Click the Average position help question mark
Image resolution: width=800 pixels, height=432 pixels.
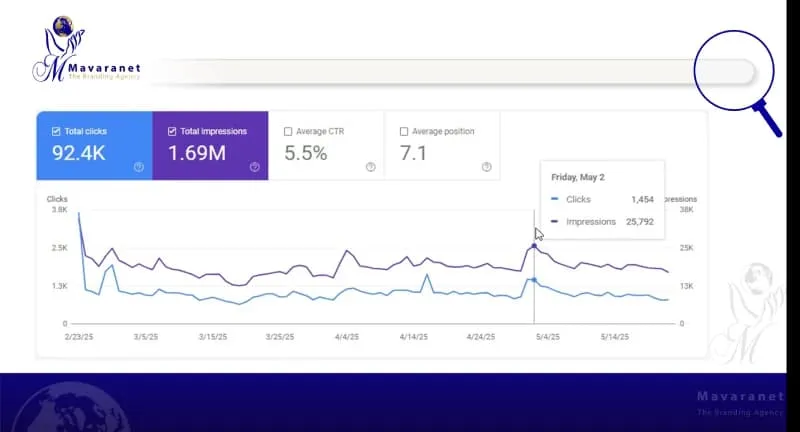[485, 167]
